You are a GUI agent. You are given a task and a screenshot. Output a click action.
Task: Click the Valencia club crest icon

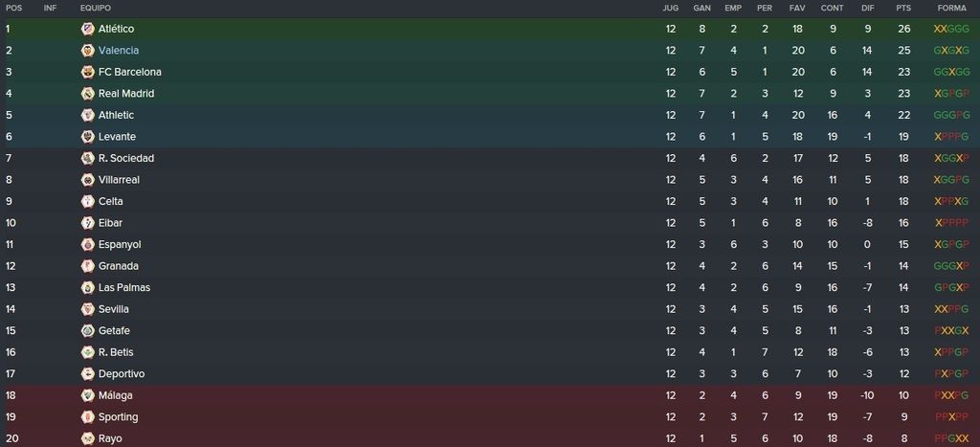(x=87, y=51)
